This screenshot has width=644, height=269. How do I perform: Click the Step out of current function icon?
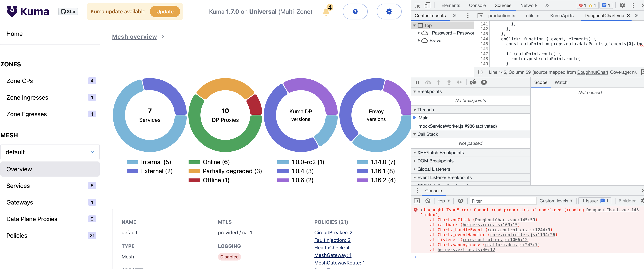point(449,82)
